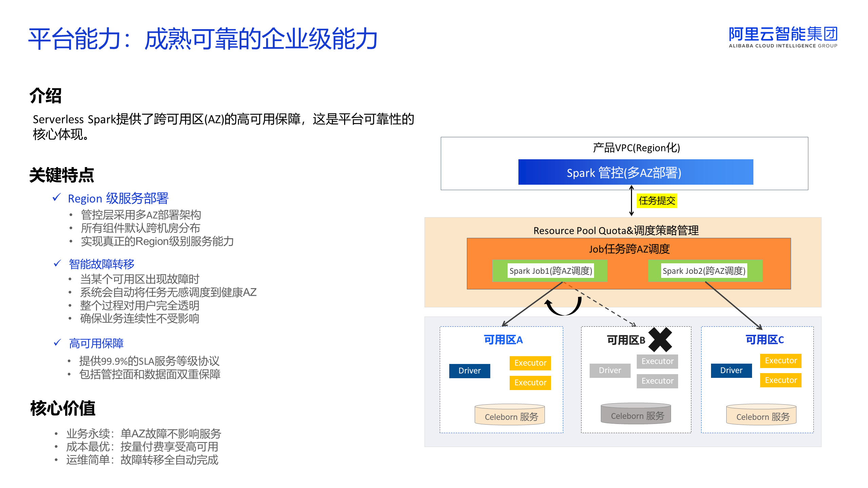Click the checkmark next to 高可用保障

57,343
